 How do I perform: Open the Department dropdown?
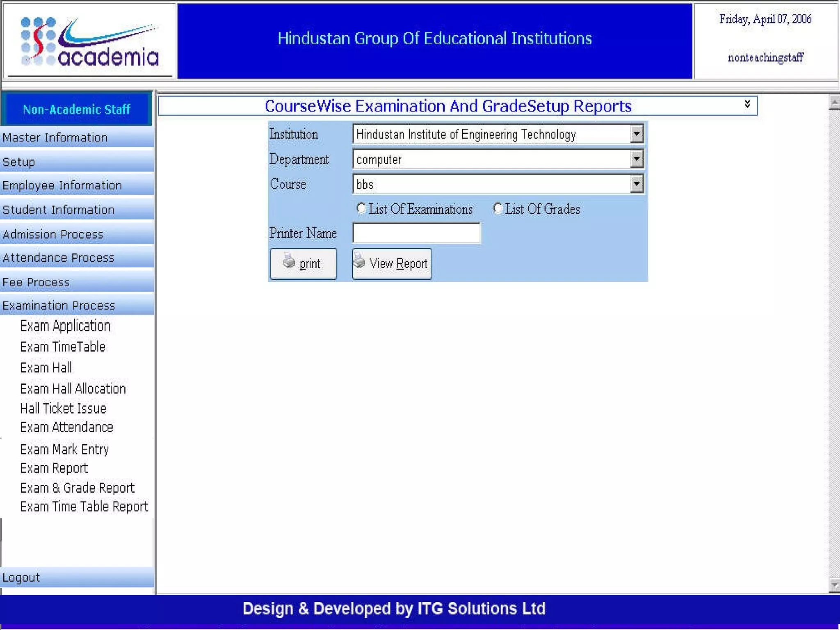636,159
